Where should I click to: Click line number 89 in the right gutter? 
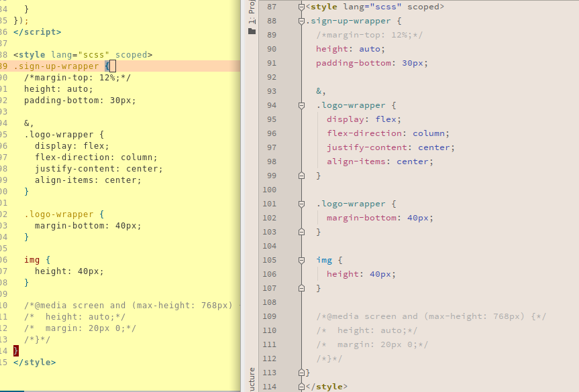272,35
